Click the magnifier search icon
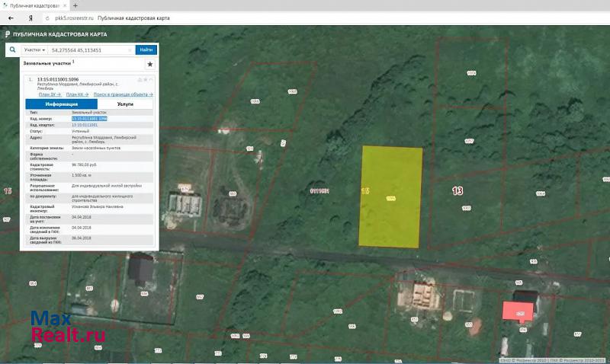Image resolution: width=610 pixels, height=364 pixels. click(x=13, y=49)
